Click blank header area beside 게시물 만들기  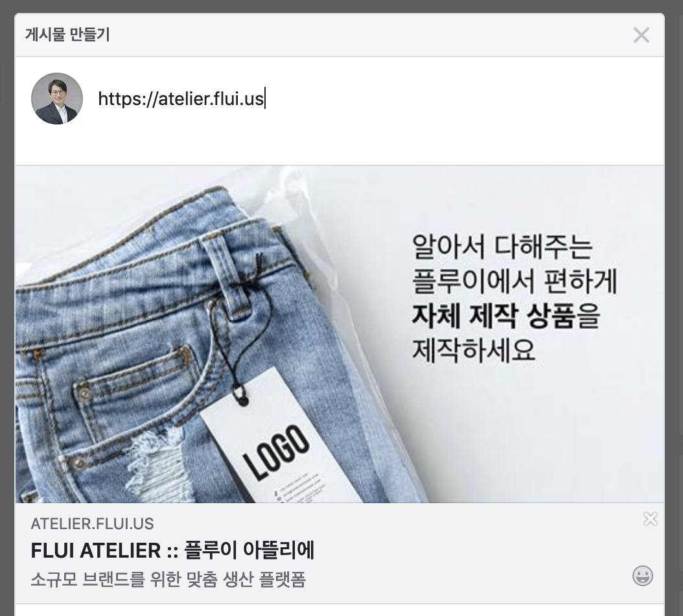click(x=370, y=35)
